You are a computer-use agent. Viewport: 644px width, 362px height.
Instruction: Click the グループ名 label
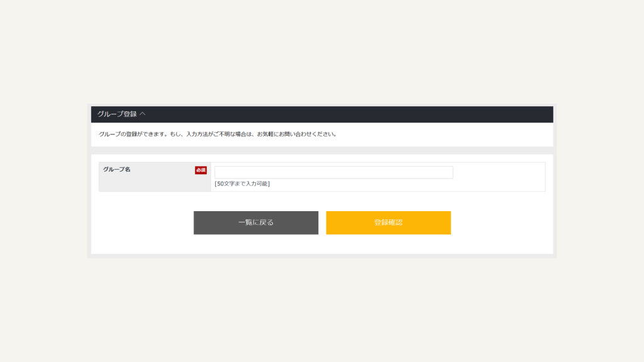(116, 170)
